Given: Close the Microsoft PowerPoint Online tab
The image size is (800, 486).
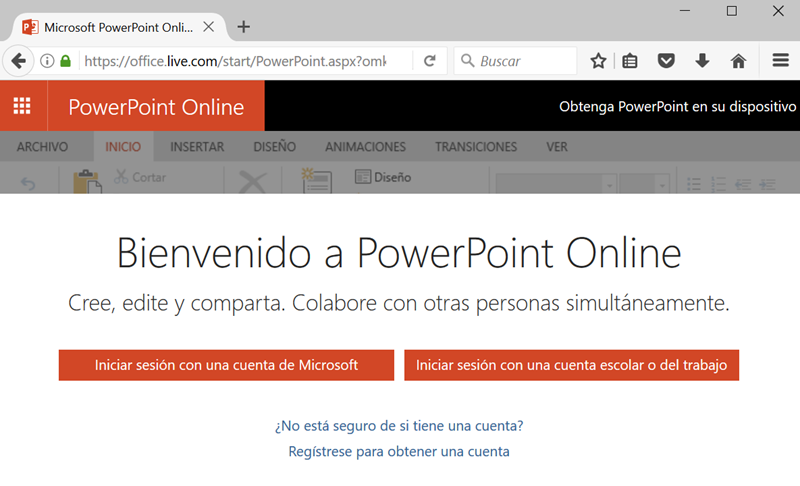Looking at the screenshot, I should point(209,27).
